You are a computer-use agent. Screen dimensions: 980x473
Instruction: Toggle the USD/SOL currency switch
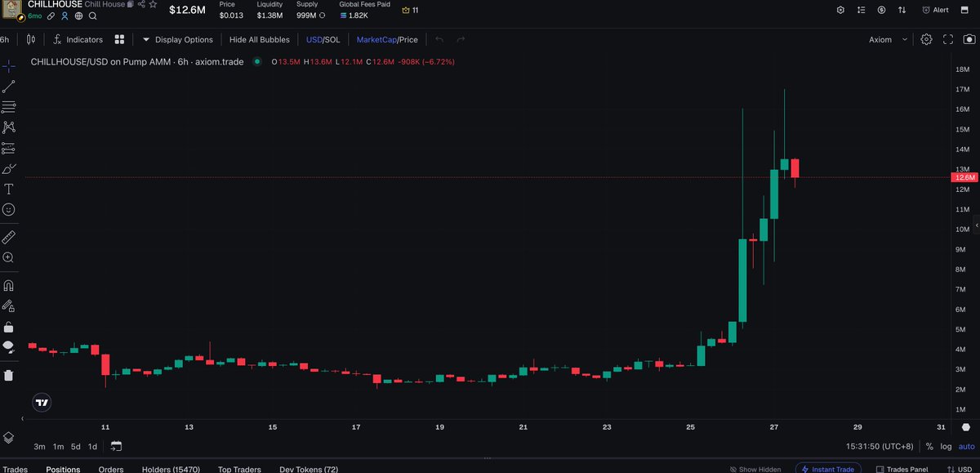click(324, 39)
